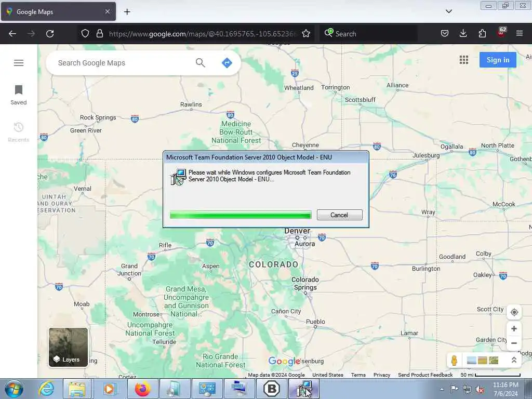The height and width of the screenshot is (399, 532).
Task: Click the North Platte city label
Action: click(497, 145)
